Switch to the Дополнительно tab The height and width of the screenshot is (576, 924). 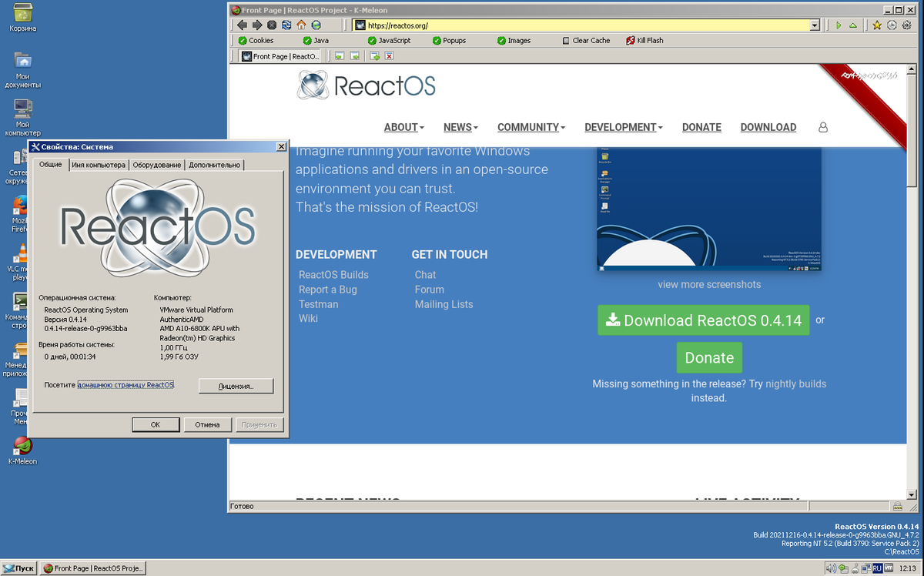click(215, 165)
